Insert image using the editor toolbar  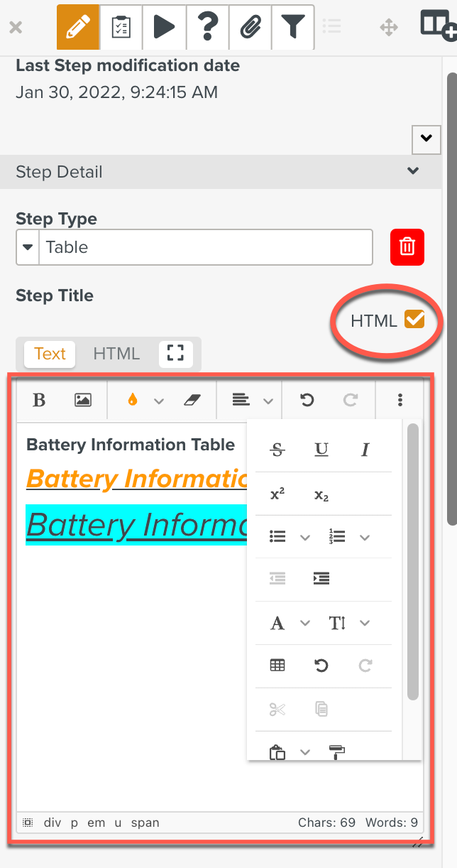tap(83, 401)
